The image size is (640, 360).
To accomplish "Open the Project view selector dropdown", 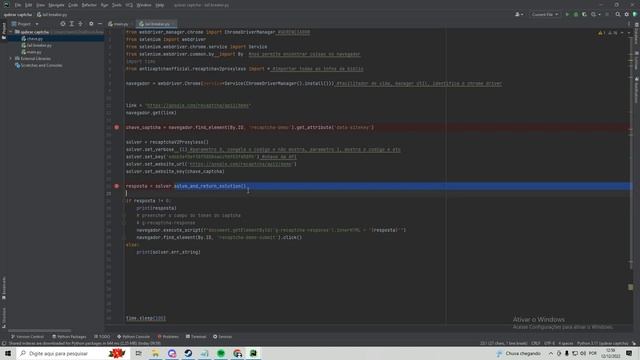I will 25,24.
